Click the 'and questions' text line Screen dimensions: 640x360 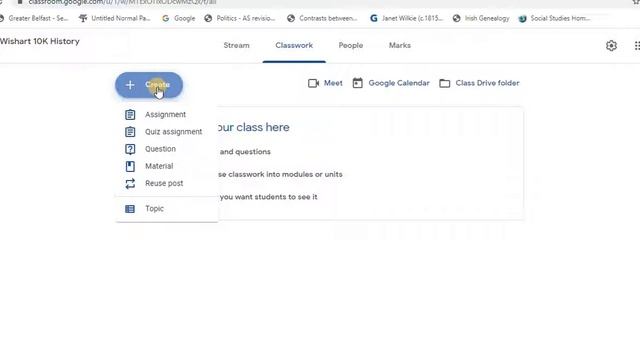tap(245, 152)
